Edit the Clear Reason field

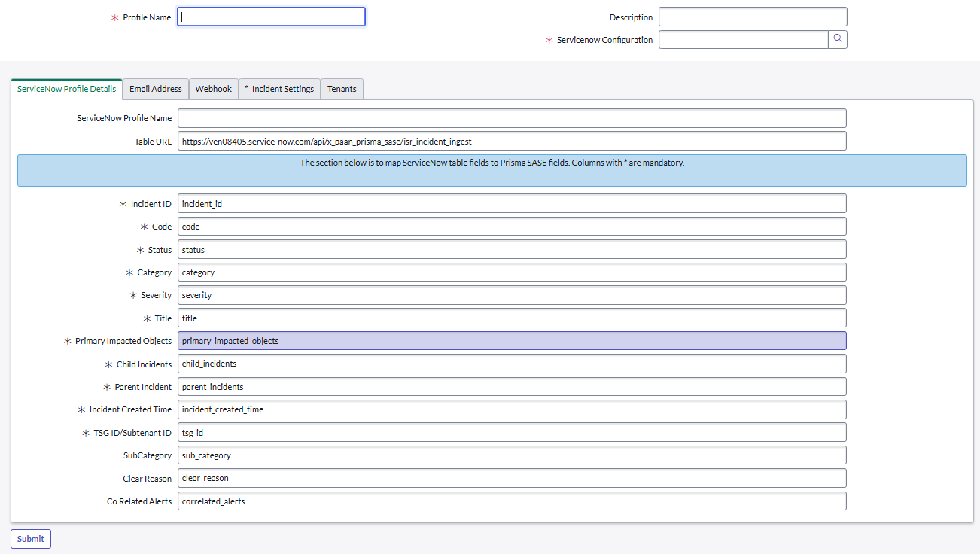coord(512,478)
